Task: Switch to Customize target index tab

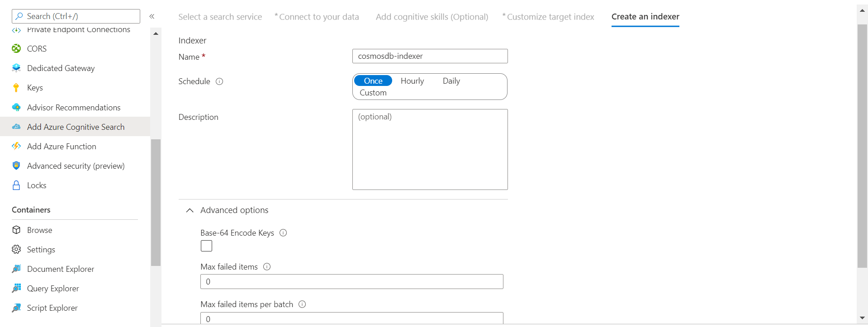Action: tap(550, 17)
